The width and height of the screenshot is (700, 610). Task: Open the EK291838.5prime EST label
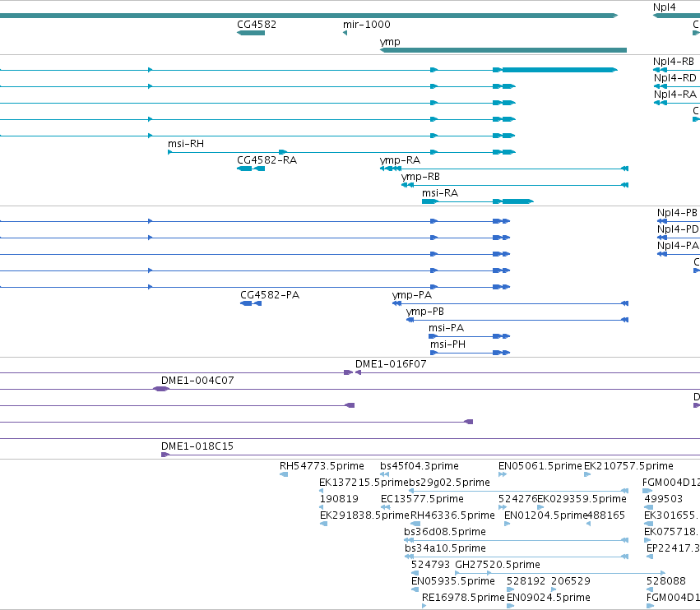coord(364,515)
